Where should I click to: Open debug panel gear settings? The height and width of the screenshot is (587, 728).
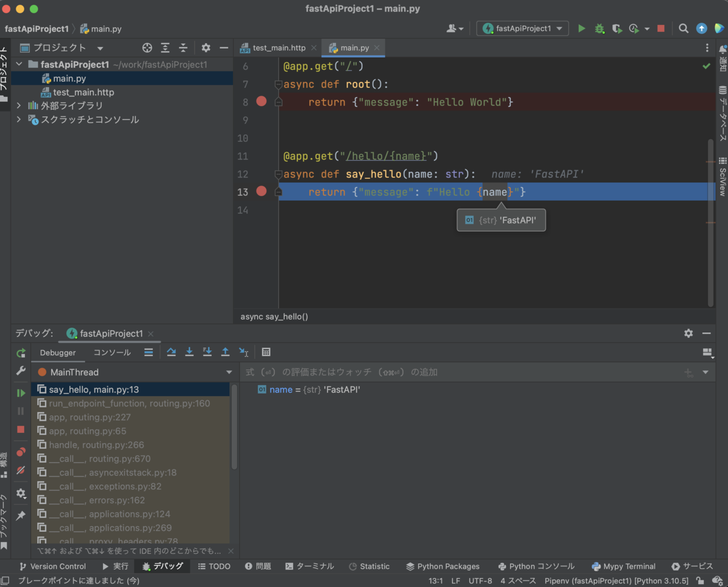click(x=688, y=333)
